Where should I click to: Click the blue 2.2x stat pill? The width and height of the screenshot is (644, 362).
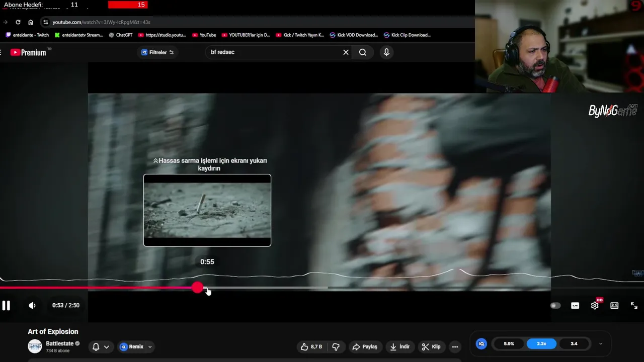coord(541,344)
